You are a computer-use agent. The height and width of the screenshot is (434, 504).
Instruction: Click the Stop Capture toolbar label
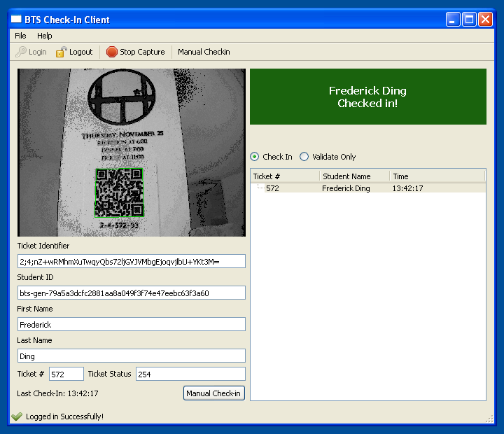tap(142, 52)
